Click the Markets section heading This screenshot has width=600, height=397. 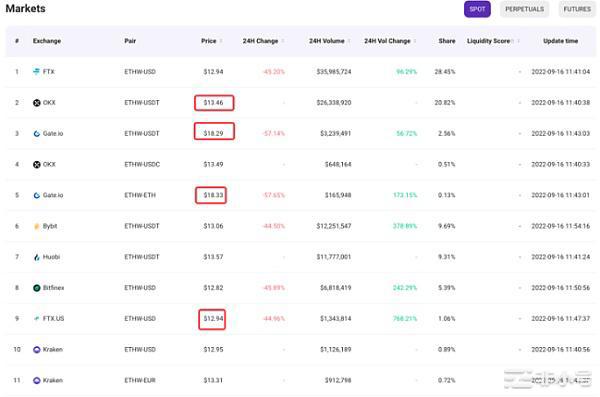26,8
